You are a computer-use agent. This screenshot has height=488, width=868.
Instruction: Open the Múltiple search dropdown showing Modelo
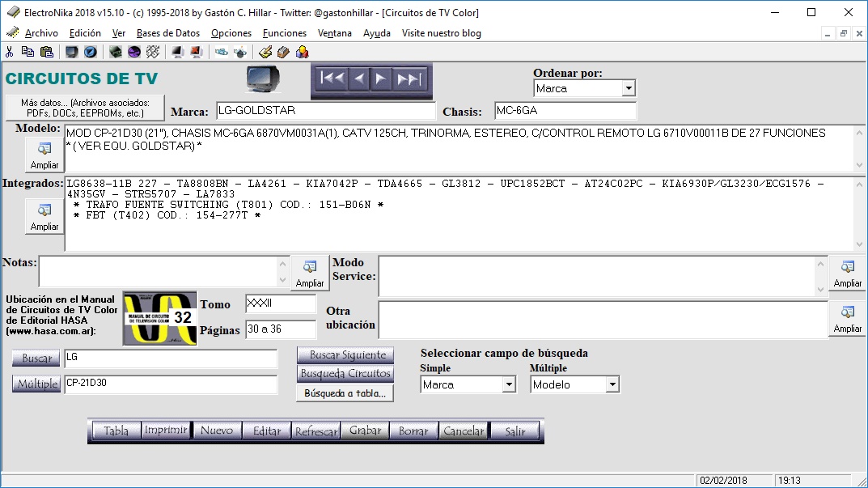[613, 384]
